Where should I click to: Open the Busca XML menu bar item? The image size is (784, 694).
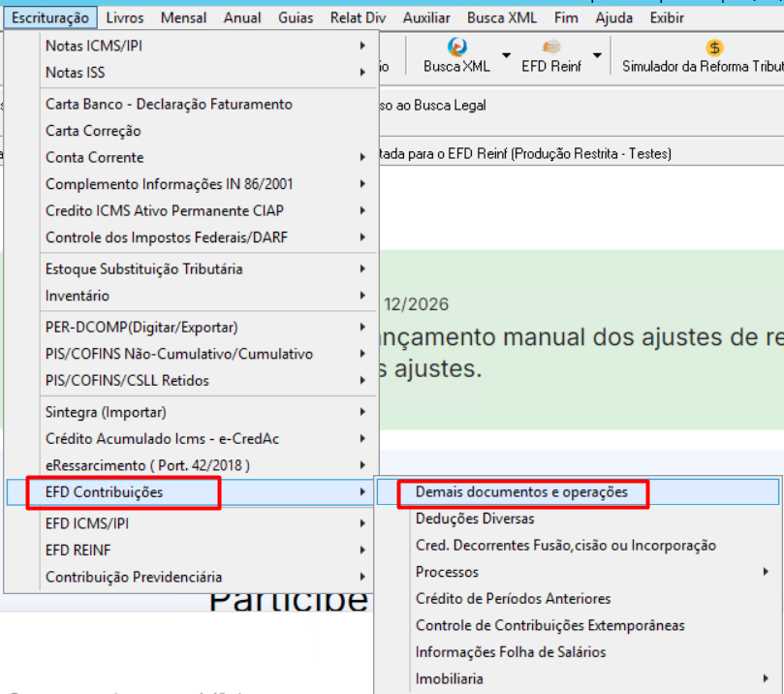point(502,18)
